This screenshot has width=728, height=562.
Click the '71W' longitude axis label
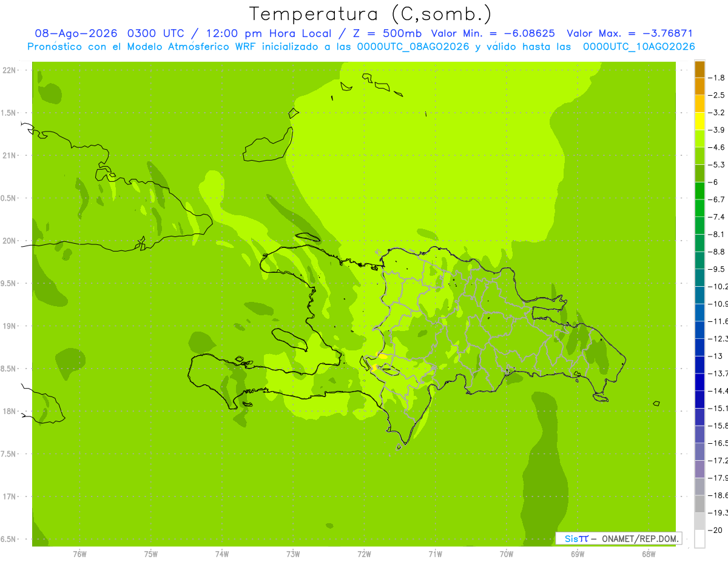point(435,554)
